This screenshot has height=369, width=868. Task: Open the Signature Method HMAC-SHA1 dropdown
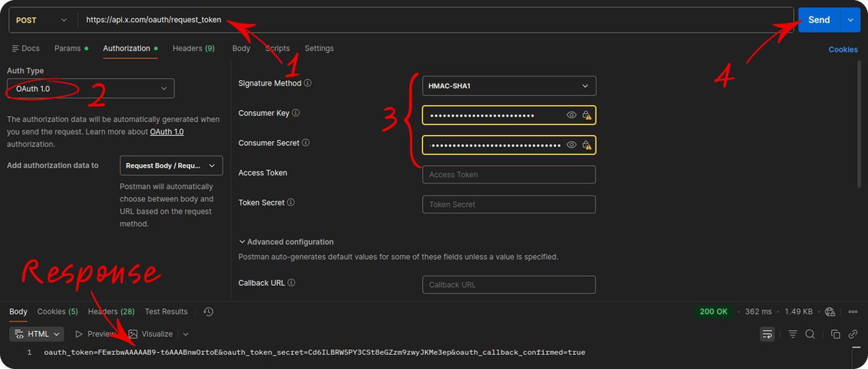pyautogui.click(x=509, y=86)
